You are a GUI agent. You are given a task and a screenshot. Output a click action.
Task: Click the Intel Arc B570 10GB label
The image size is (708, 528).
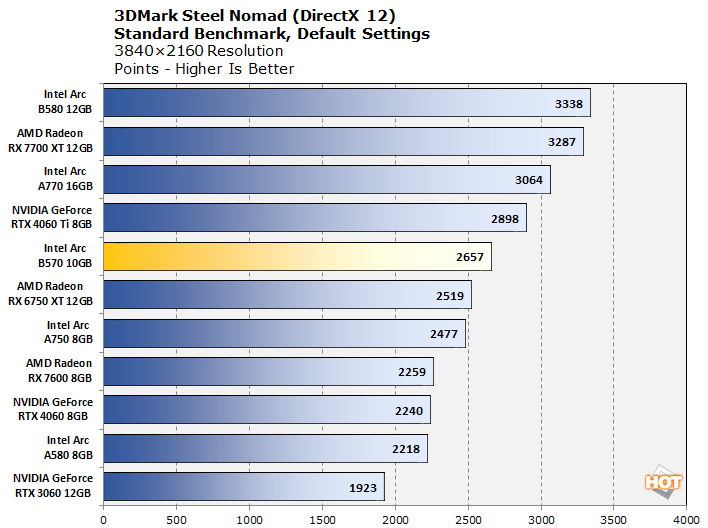65,255
